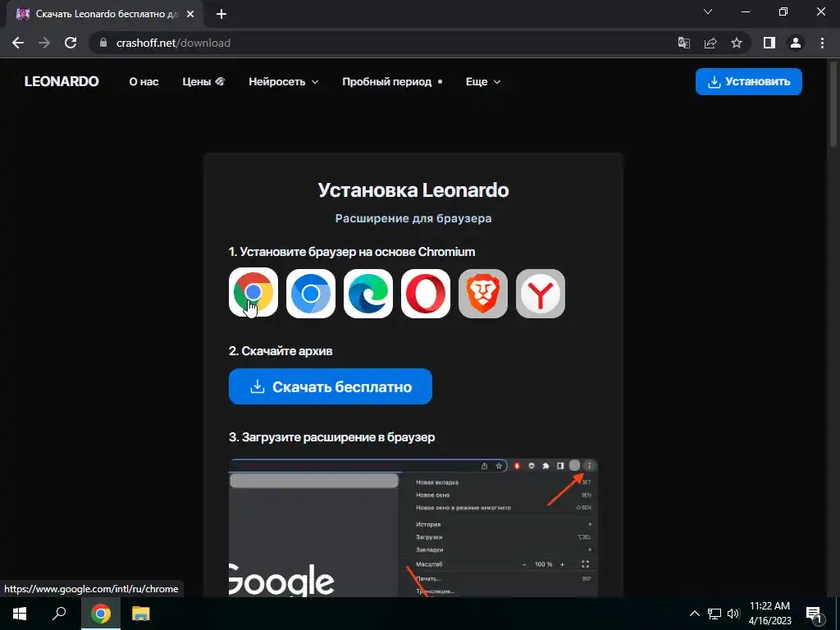Open the tab search chevron in title bar

[x=708, y=11]
